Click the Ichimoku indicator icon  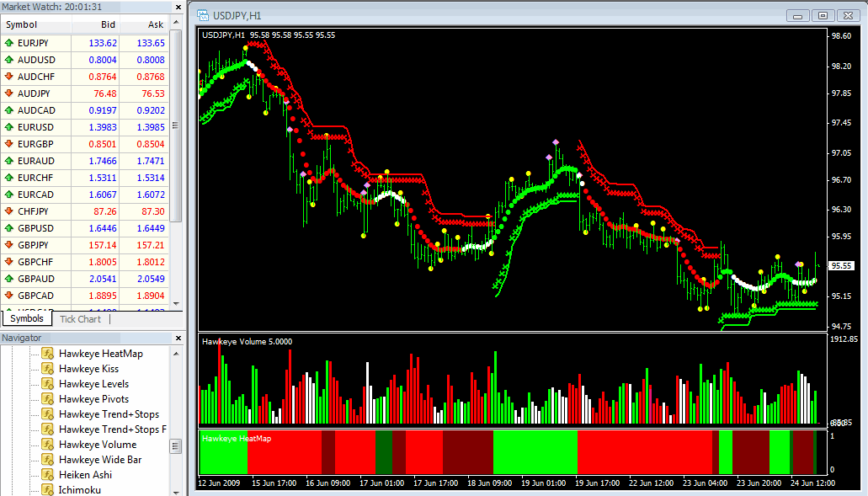[48, 489]
